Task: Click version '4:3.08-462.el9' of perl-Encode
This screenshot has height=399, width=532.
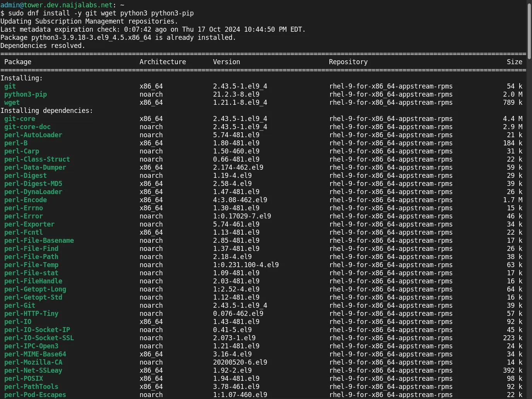Action: pyautogui.click(x=240, y=200)
